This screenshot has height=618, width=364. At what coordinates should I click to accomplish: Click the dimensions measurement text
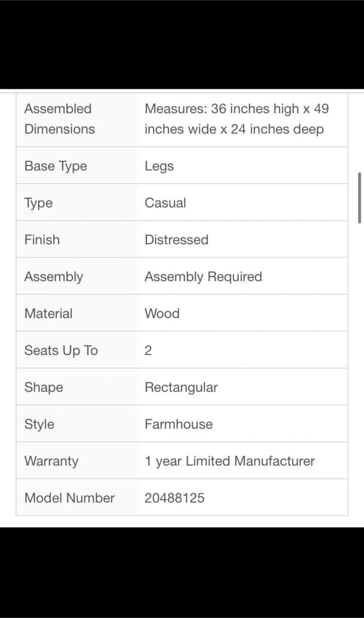237,119
